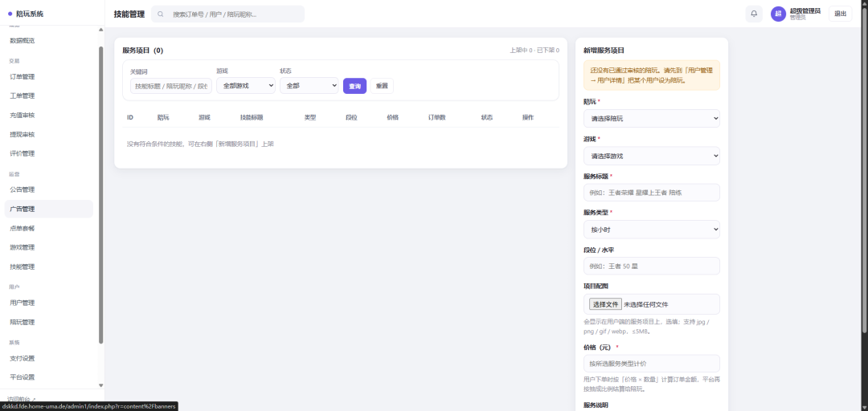Image resolution: width=868 pixels, height=411 pixels.
Task: Click the 价格 column header
Action: click(392, 117)
